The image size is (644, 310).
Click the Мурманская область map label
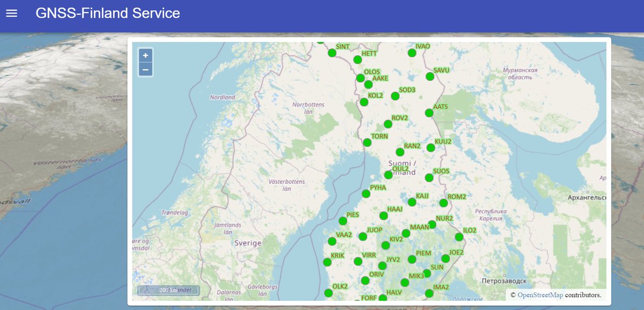pos(521,74)
